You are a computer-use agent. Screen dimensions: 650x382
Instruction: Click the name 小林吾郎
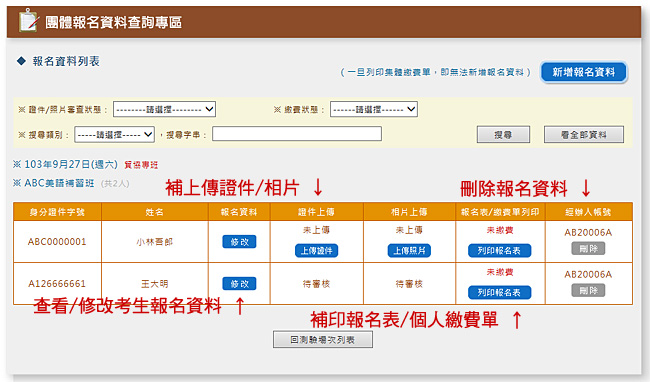[155, 242]
